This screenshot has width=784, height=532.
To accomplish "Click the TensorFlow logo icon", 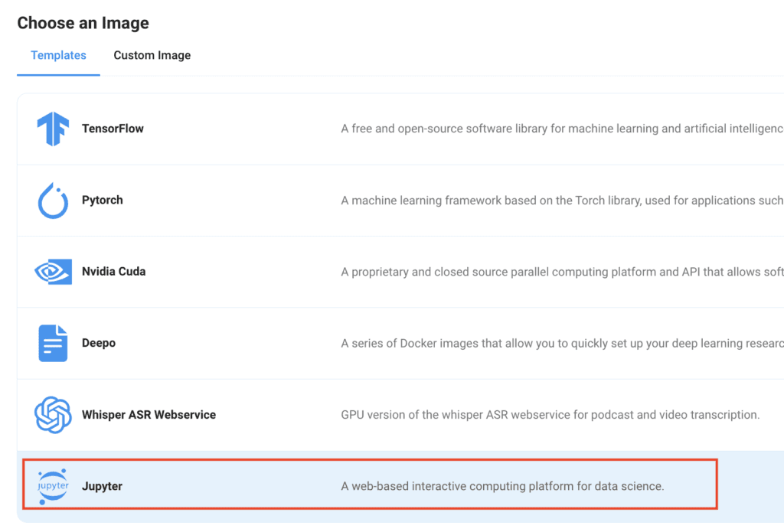I will pos(53,129).
